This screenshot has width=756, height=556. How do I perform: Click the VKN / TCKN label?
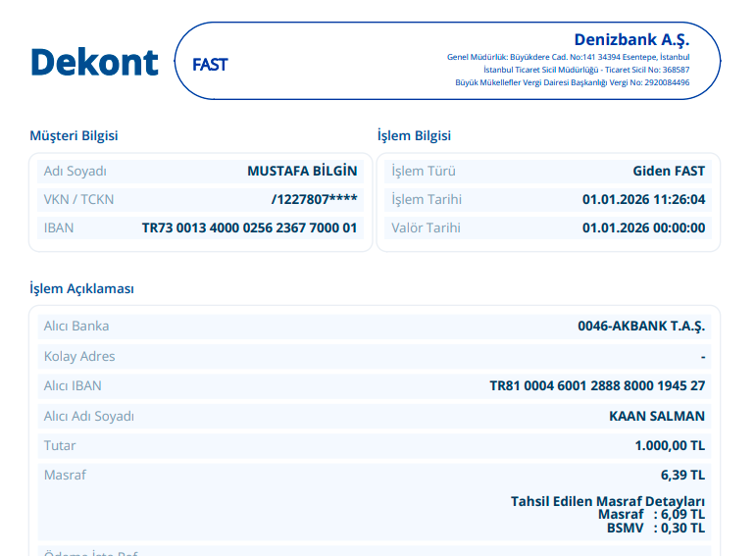(x=78, y=199)
